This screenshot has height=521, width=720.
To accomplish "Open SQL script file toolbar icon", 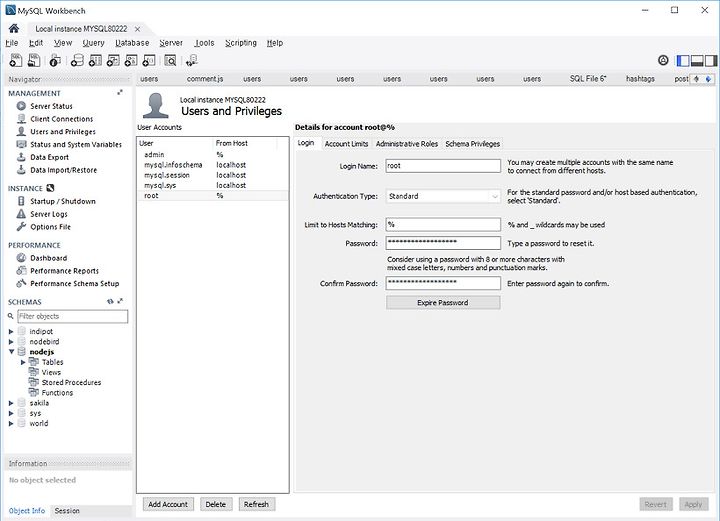I will (34, 60).
